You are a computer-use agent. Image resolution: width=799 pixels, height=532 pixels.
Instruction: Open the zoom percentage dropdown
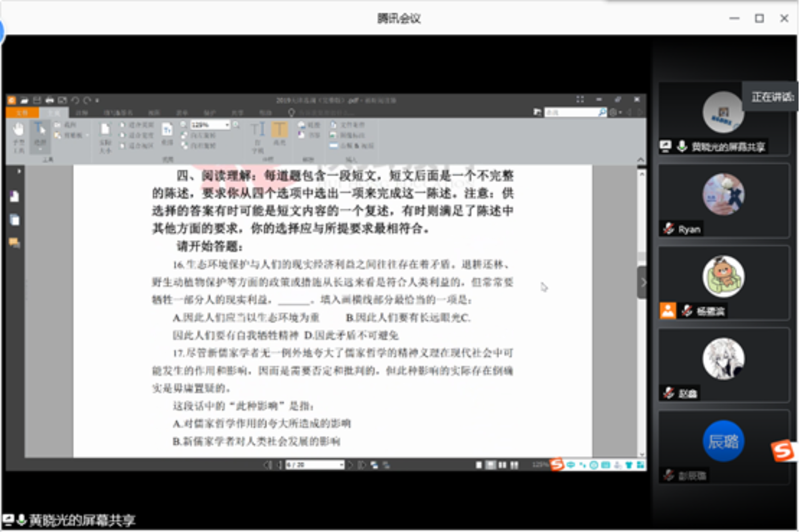227,125
